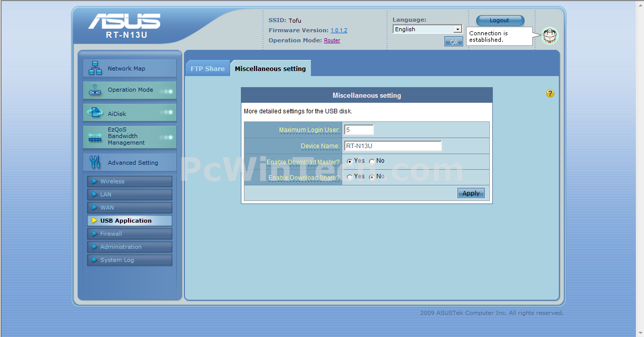Navigate to the Administration menu item

[130, 247]
